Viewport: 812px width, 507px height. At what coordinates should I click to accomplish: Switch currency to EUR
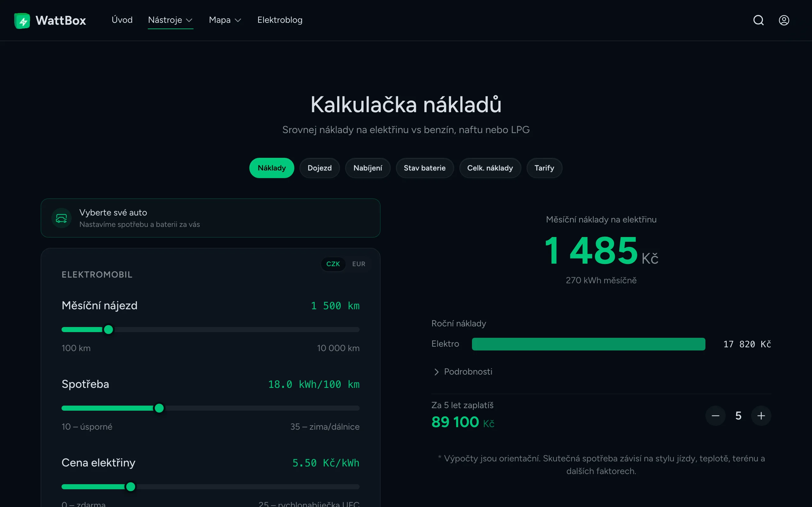pyautogui.click(x=358, y=264)
